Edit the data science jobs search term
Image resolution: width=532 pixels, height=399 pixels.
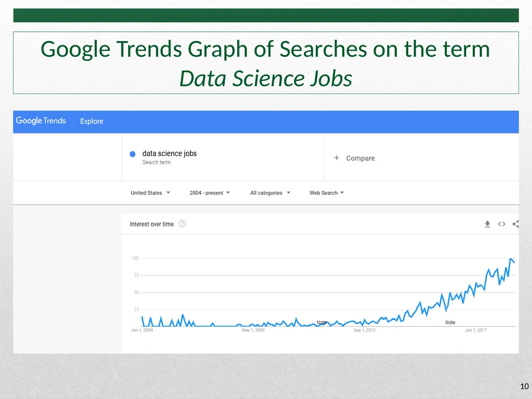(169, 153)
